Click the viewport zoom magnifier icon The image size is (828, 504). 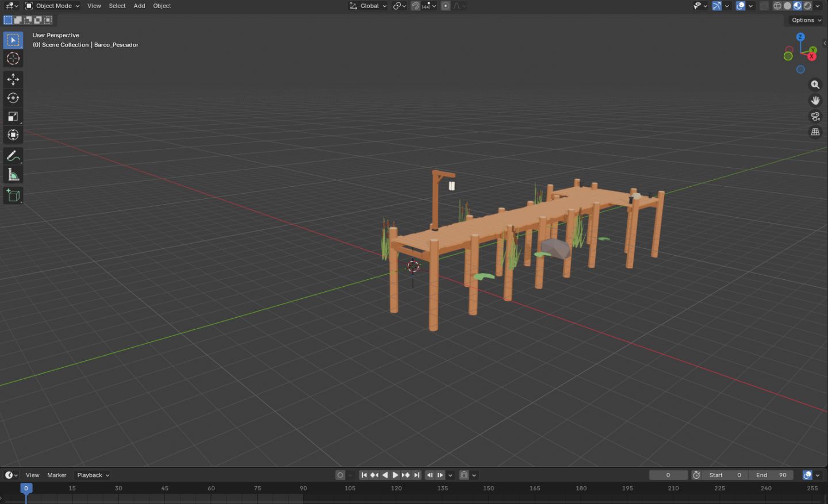(815, 84)
